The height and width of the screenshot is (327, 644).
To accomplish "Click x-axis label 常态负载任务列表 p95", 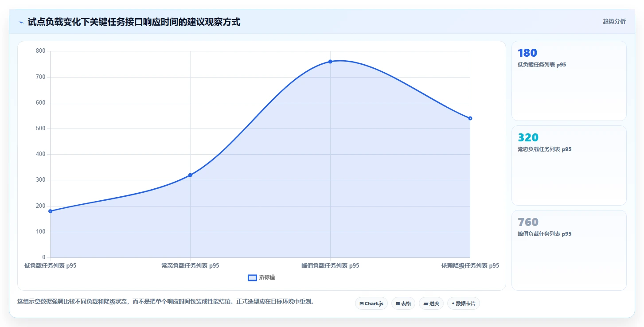I will [190, 266].
